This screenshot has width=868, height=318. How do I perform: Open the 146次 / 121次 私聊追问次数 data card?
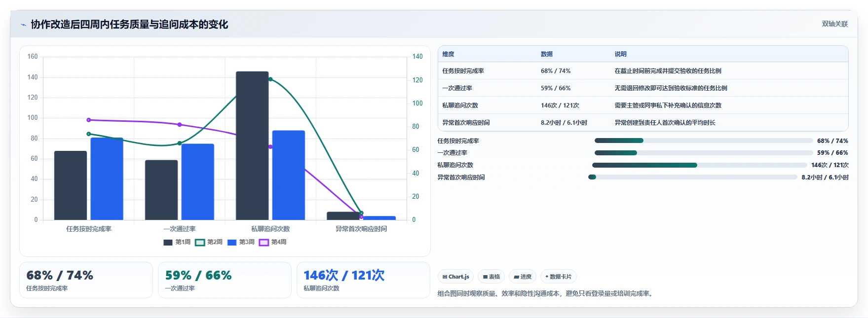(363, 280)
